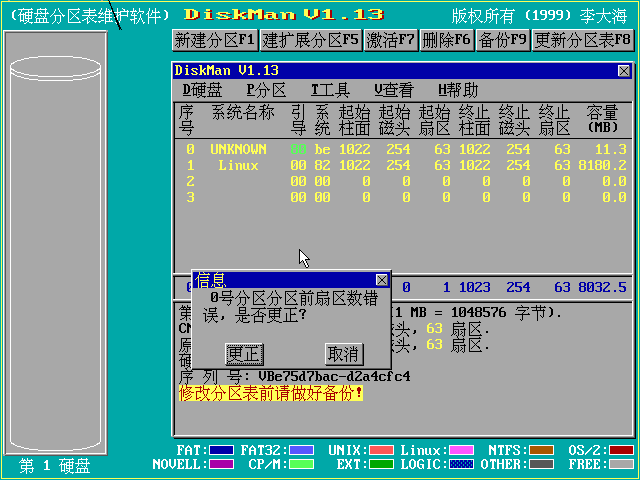The height and width of the screenshot is (480, 640).
Task: Click the 备份F9 button
Action: pyautogui.click(x=503, y=40)
